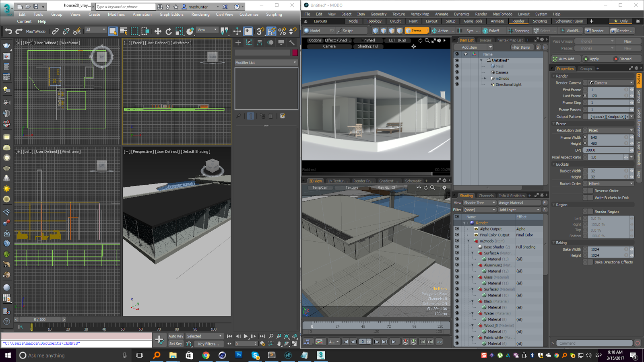Activate the Select and Scale tool
The height and width of the screenshot is (362, 644).
click(180, 31)
